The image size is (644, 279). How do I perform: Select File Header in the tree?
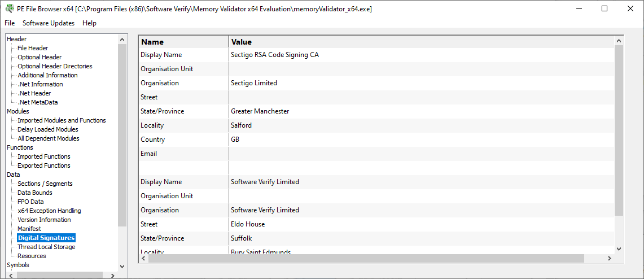click(33, 48)
